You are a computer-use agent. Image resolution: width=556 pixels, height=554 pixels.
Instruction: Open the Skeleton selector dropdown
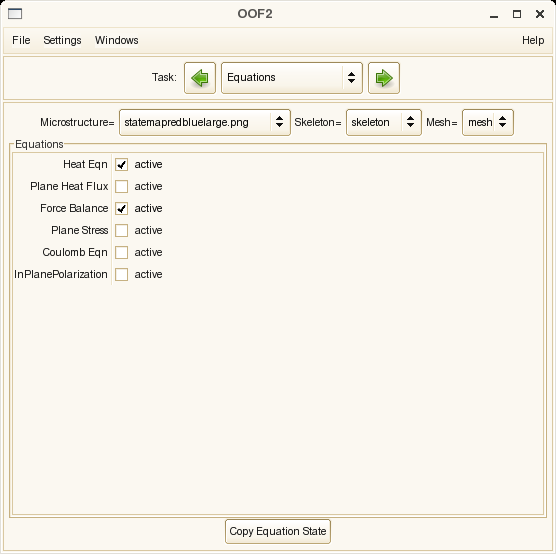pos(384,122)
